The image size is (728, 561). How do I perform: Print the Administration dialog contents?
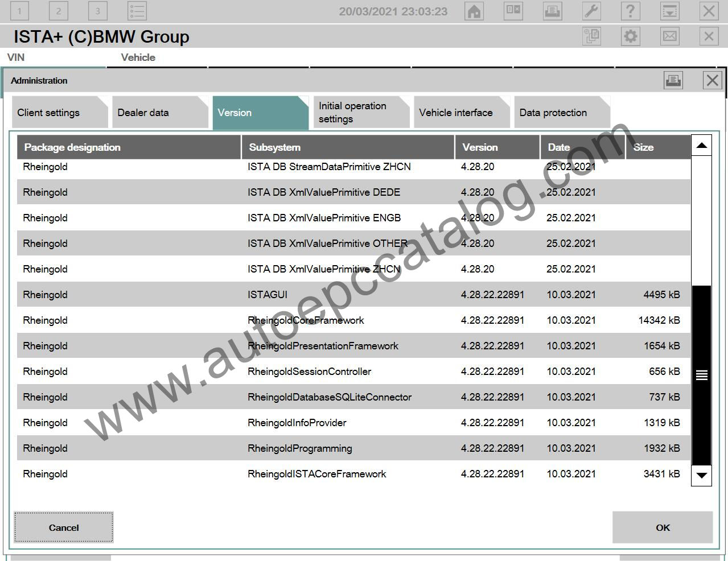(673, 80)
